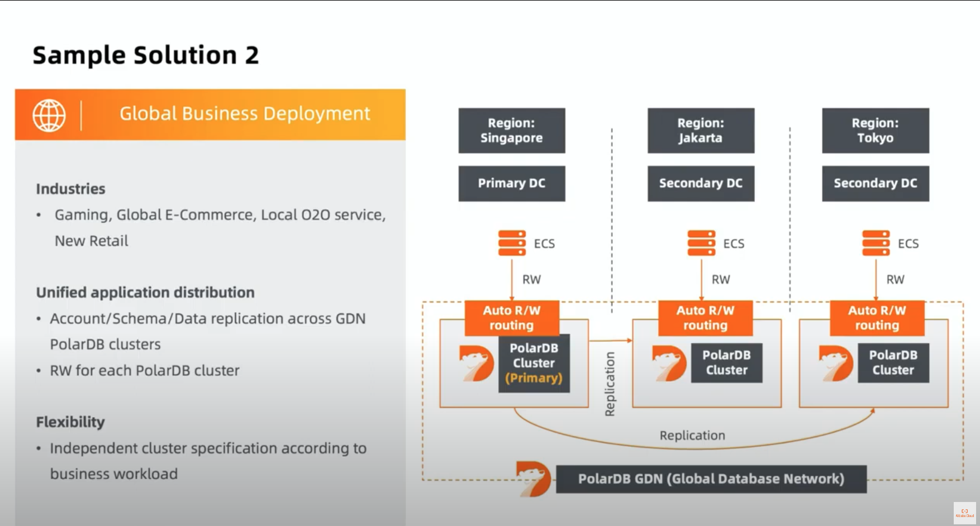Click the Sample Solution 2 title
The image size is (980, 526).
click(x=146, y=55)
